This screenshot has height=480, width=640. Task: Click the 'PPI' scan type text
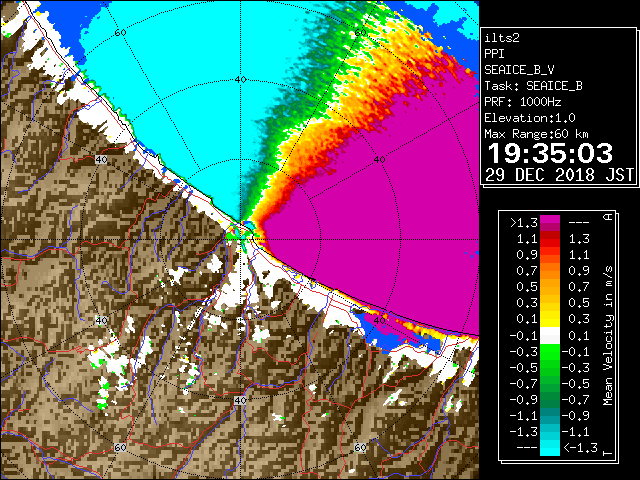click(494, 54)
